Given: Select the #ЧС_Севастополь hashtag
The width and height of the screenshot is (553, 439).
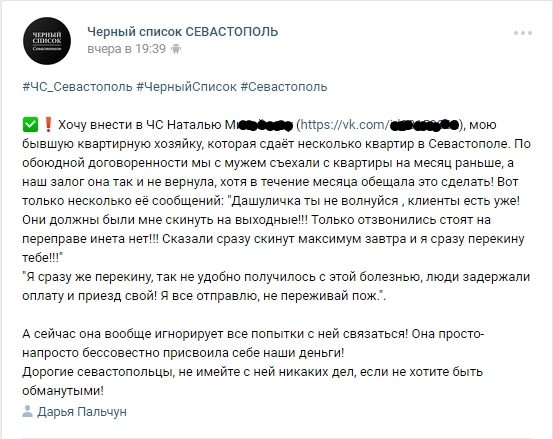Looking at the screenshot, I should coord(78,87).
